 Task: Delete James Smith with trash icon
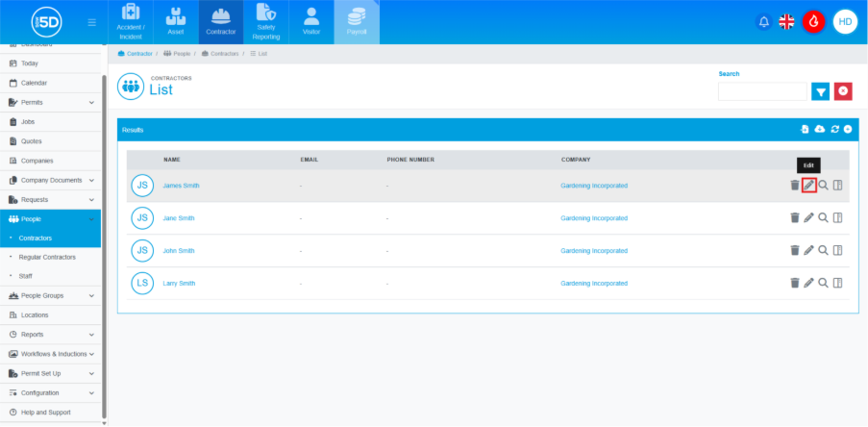coord(795,186)
